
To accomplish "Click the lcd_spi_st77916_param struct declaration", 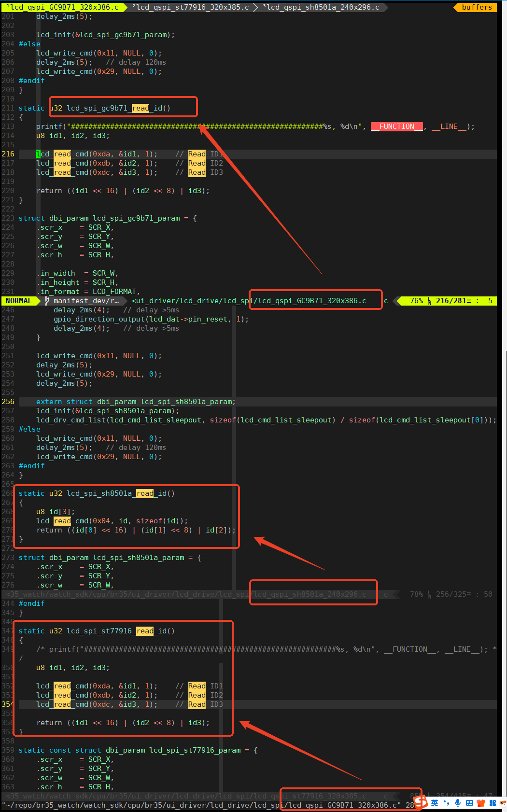I will click(138, 750).
